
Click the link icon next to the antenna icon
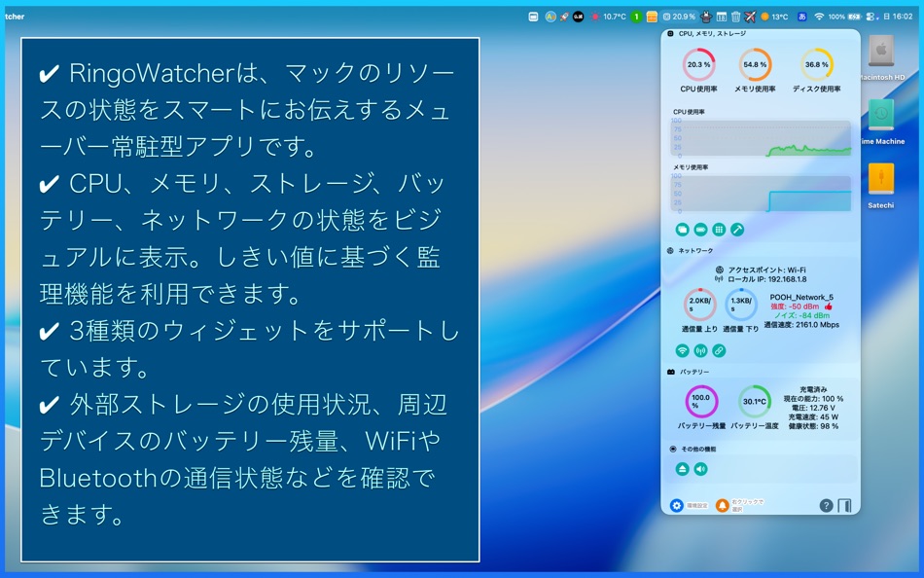719,350
